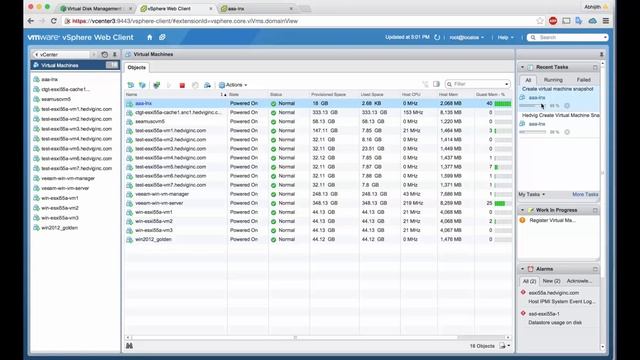Open the Filter options dropdown arrow

click(507, 84)
